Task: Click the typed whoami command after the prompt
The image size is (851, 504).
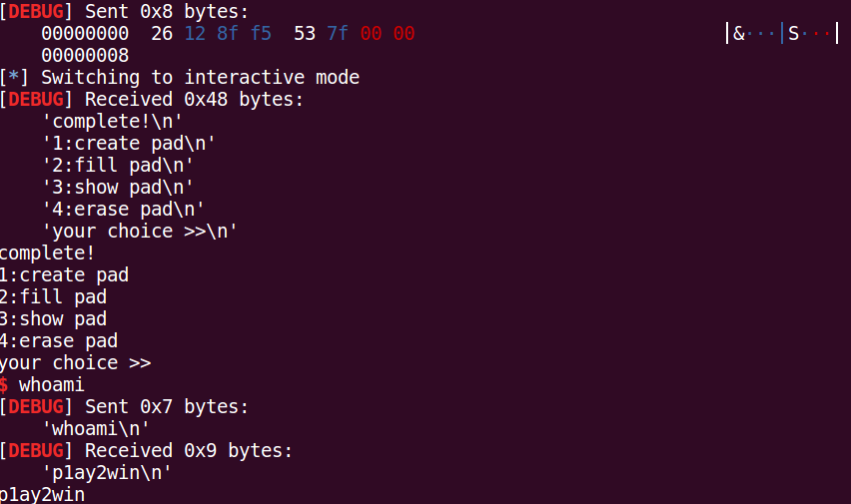Action: coord(52,384)
